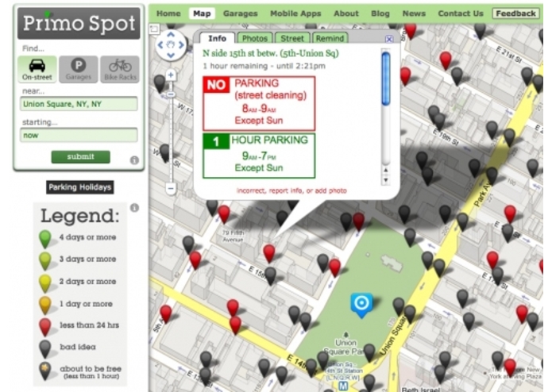Click the Feedback button

[x=515, y=13]
